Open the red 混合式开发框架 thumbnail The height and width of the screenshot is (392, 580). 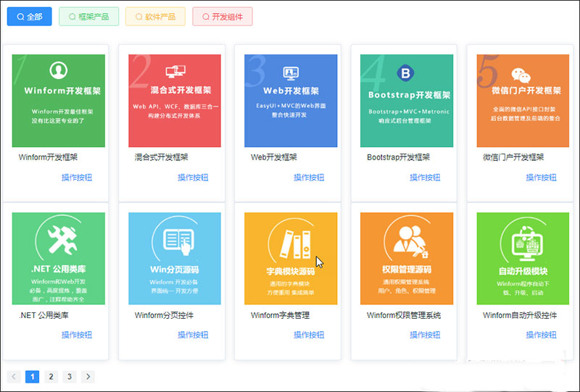[175, 101]
